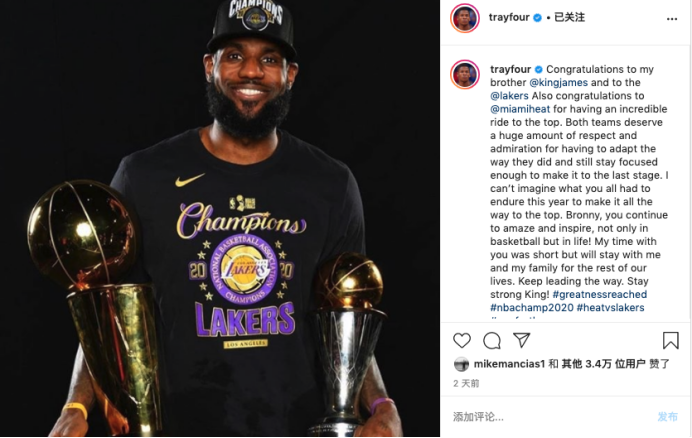The image size is (692, 438).
Task: Click verified badge next to header username
Action: (538, 18)
